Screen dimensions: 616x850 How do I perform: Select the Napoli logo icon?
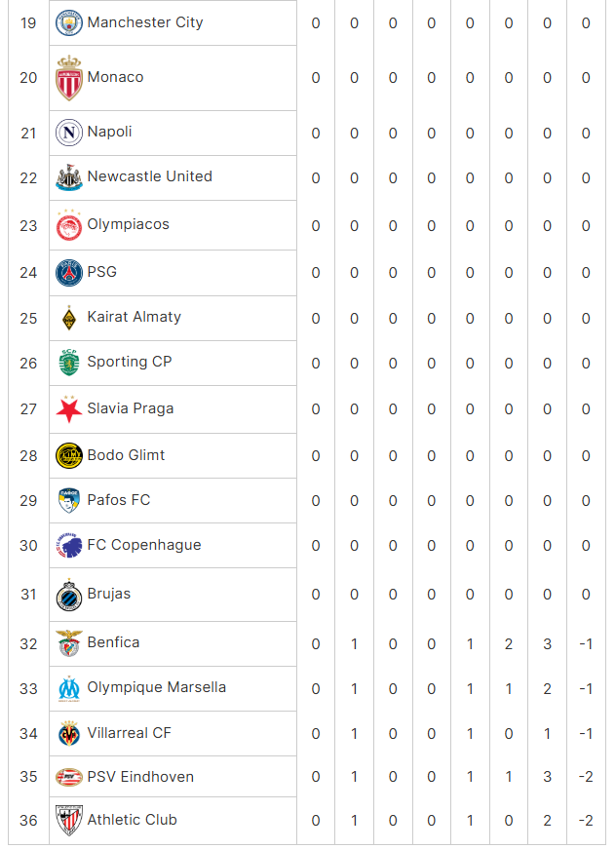click(69, 133)
